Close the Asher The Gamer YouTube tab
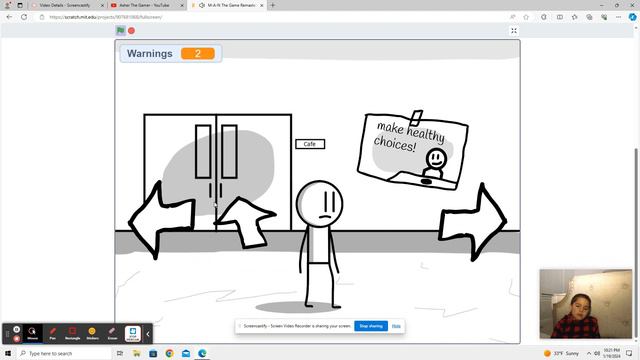This screenshot has width=640, height=360. pos(182,5)
